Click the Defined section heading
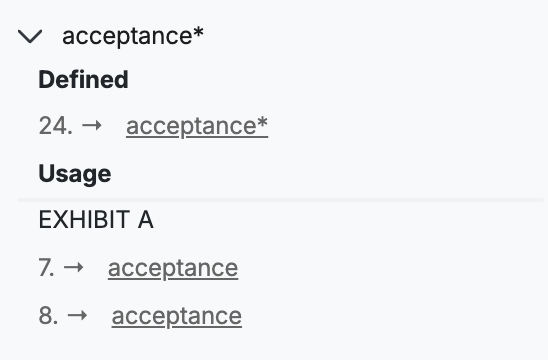 point(84,79)
